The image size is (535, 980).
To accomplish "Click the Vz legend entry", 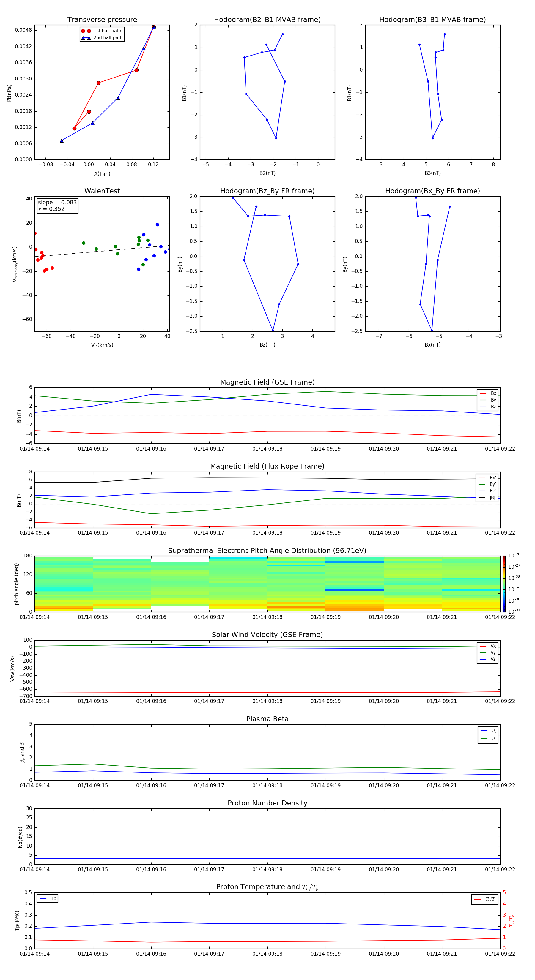I will pos(488,659).
